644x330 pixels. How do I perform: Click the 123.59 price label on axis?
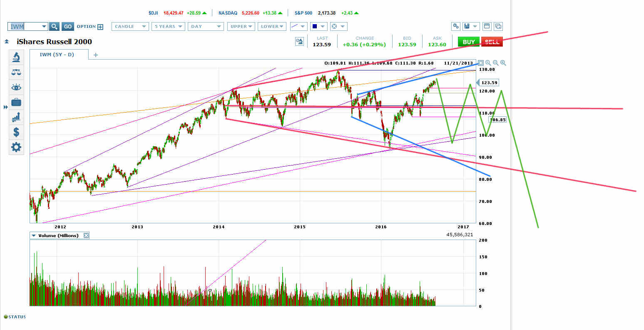click(489, 82)
